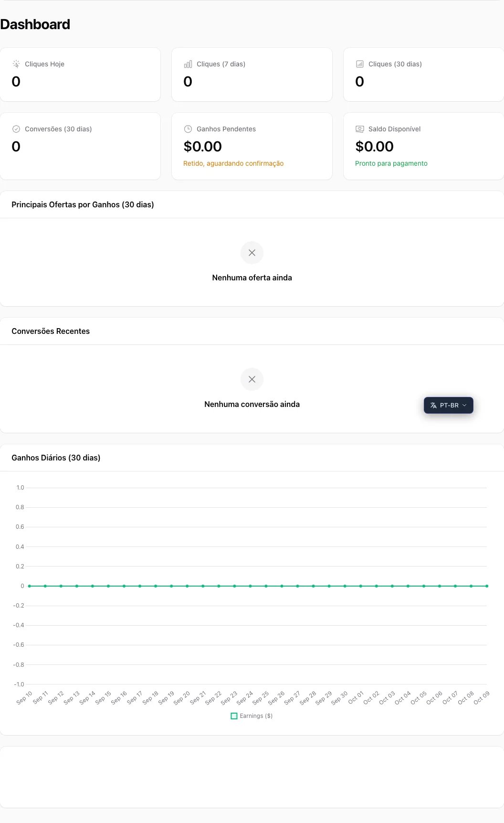Click the Sep 20 x-axis label
Screen dimensions: 504x823
[181, 698]
